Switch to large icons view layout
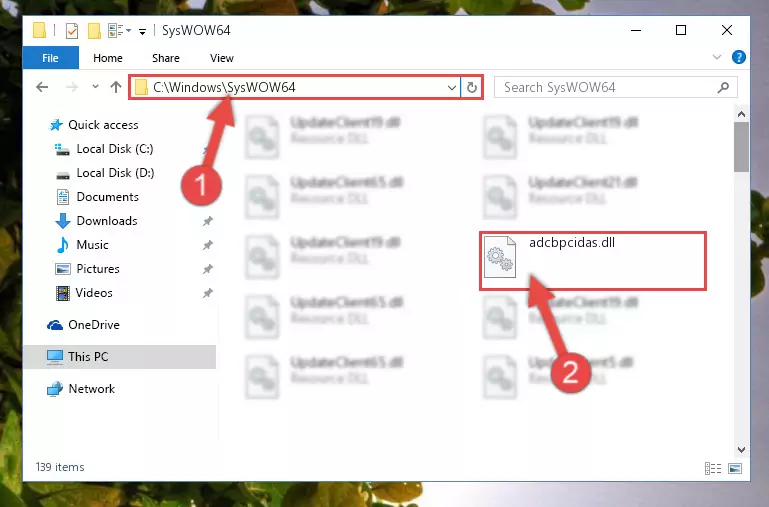This screenshot has width=769, height=507. pos(735,468)
